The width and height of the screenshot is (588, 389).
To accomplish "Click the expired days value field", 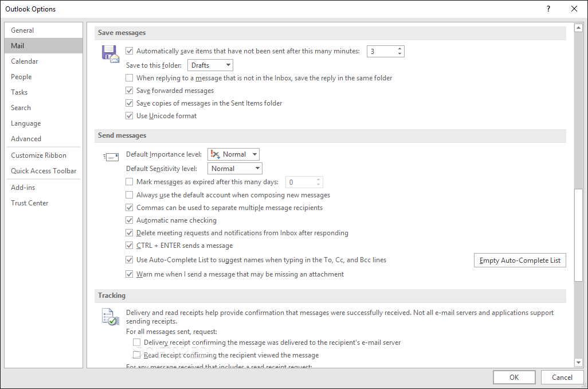I will (300, 182).
